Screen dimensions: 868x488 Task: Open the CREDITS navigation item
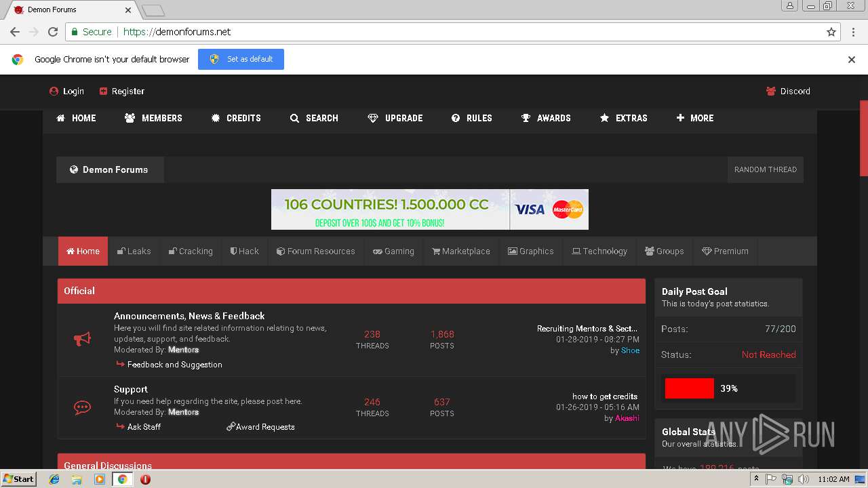pos(236,118)
